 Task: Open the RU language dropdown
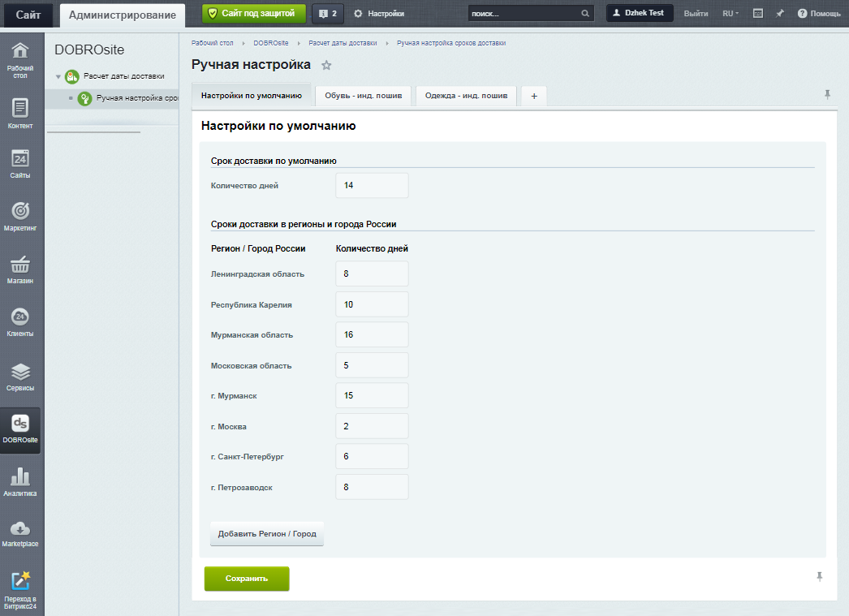[x=730, y=14]
